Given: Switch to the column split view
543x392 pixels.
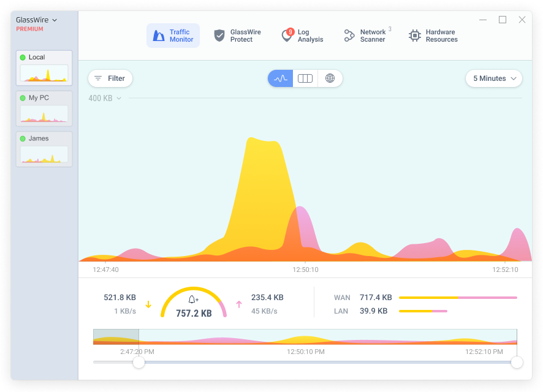Looking at the screenshot, I should [x=305, y=78].
